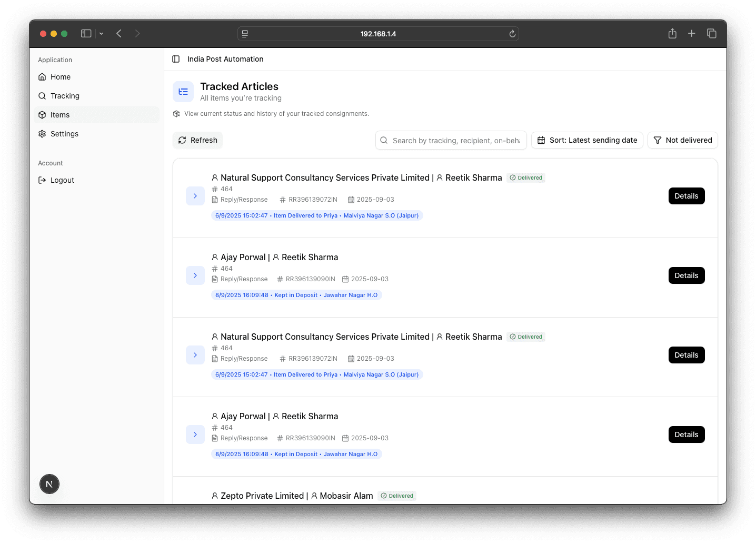
Task: Click the tracking search input field
Action: (451, 140)
